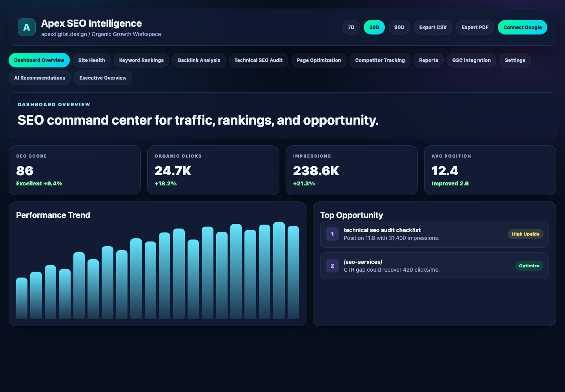Open GSC Integration tab
This screenshot has width=565, height=392.
(x=472, y=60)
